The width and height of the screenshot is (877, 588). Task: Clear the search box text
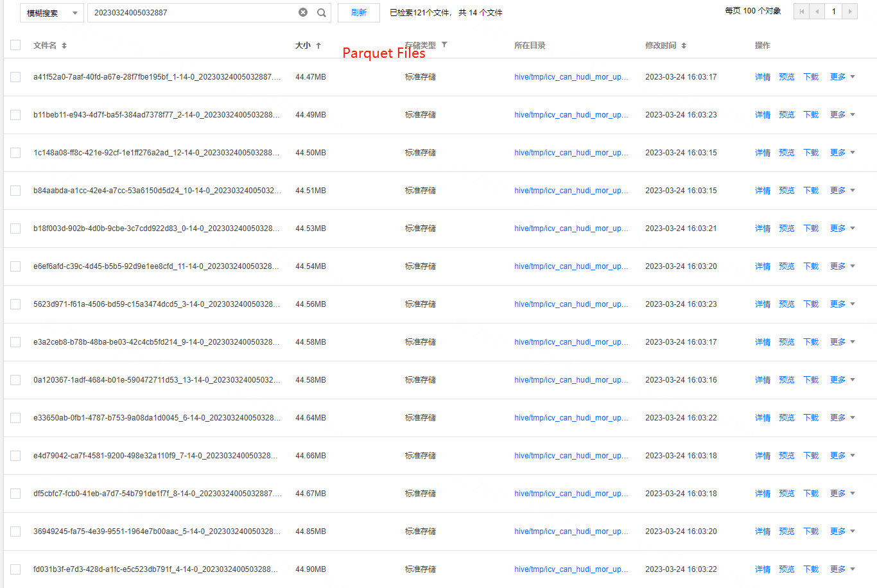pos(303,12)
